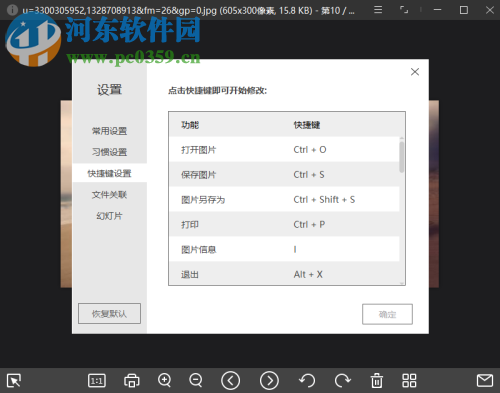The width and height of the screenshot is (500, 393).
Task: Toggle fullscreen mode icon in title bar
Action: [404, 10]
